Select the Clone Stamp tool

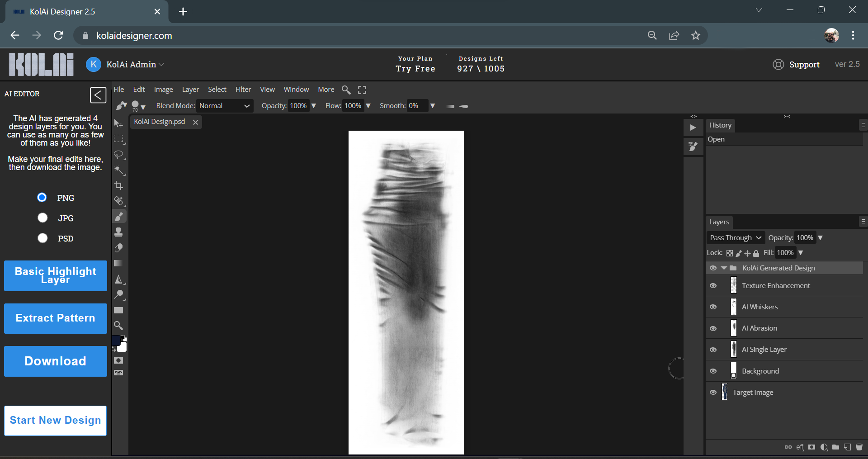119,232
